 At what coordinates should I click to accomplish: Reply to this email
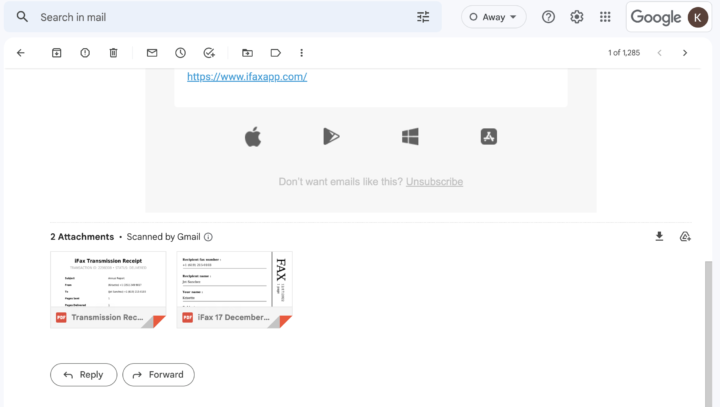click(x=84, y=375)
